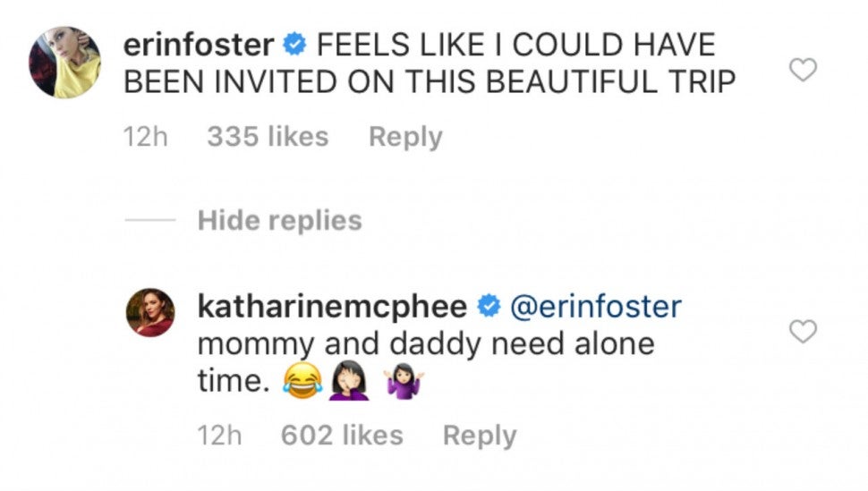
Task: Click the 12h timestamp under katharinemcphee's reply
Action: [x=219, y=436]
